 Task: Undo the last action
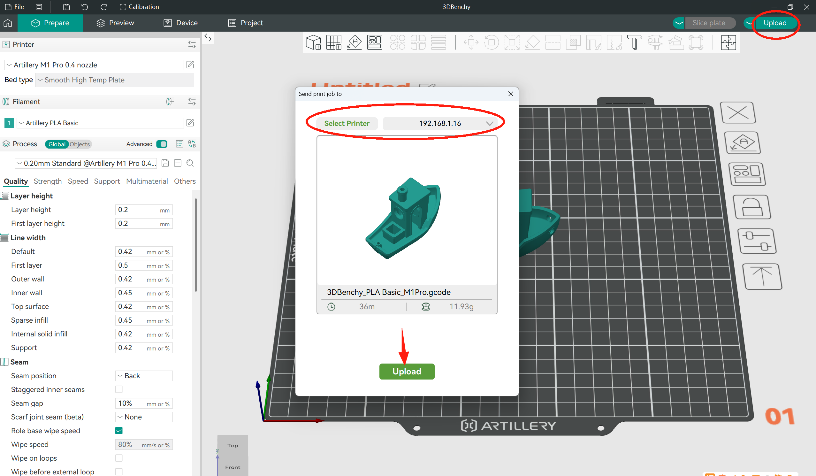(x=84, y=7)
